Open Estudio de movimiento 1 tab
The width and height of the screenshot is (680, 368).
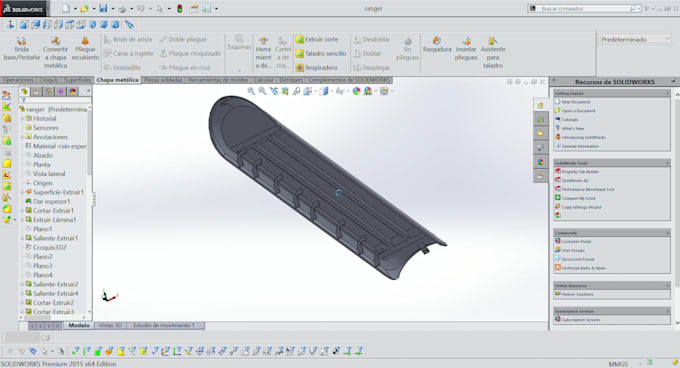pos(164,326)
